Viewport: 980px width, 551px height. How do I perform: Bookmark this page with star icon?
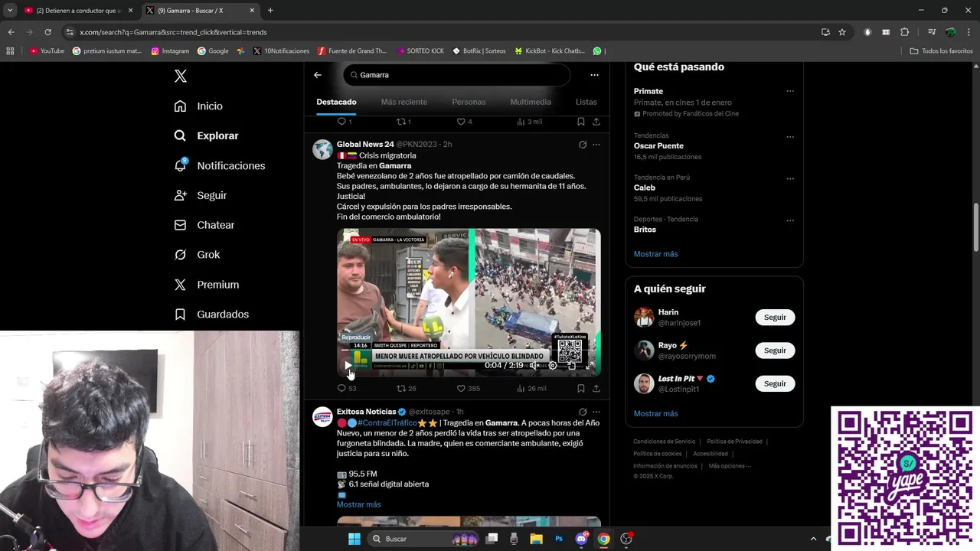click(842, 32)
